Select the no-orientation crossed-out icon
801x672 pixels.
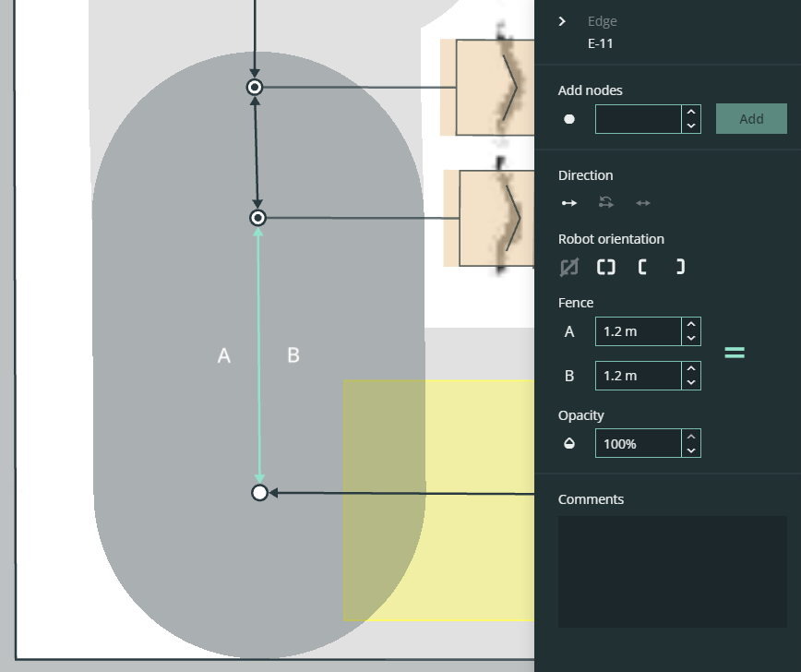point(569,267)
